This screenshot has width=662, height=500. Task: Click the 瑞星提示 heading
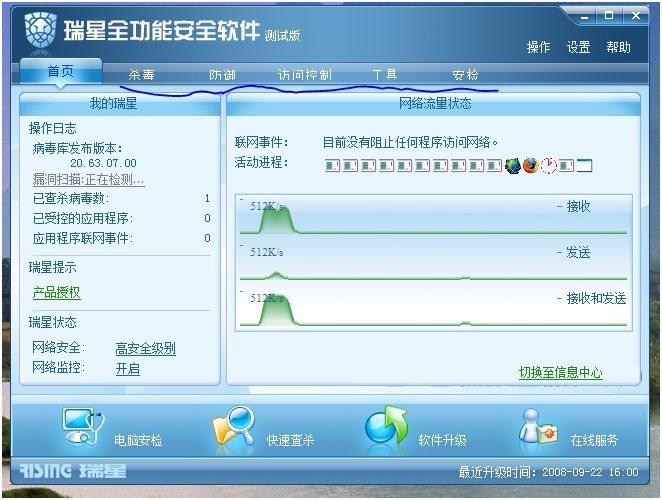click(53, 267)
